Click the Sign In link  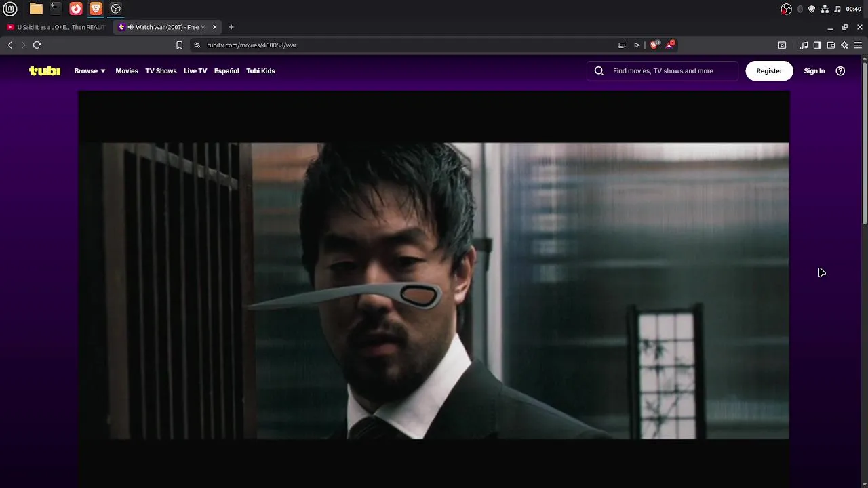[x=814, y=70]
